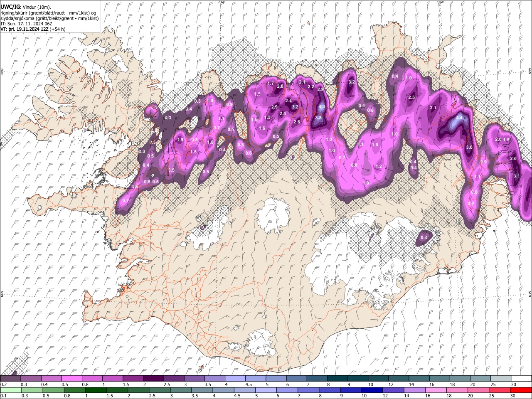Pick the navy blue 10–12 rain swatch
The image size is (532, 399).
(x=372, y=390)
